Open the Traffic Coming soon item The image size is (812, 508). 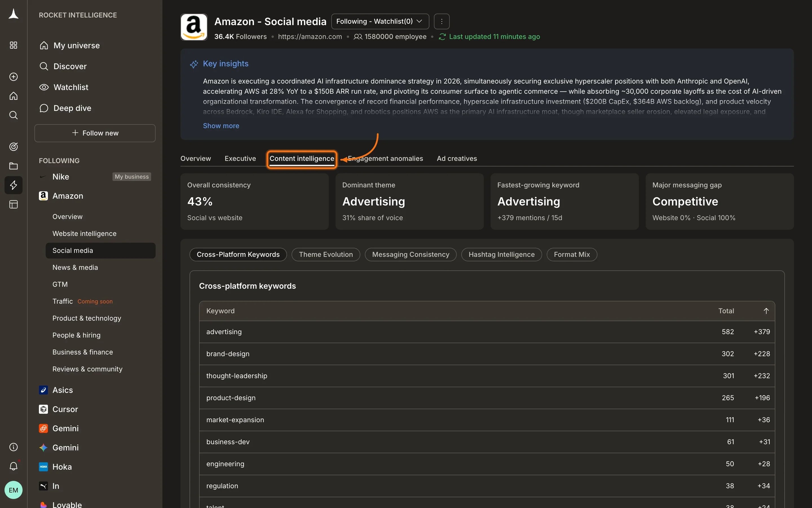point(101,301)
